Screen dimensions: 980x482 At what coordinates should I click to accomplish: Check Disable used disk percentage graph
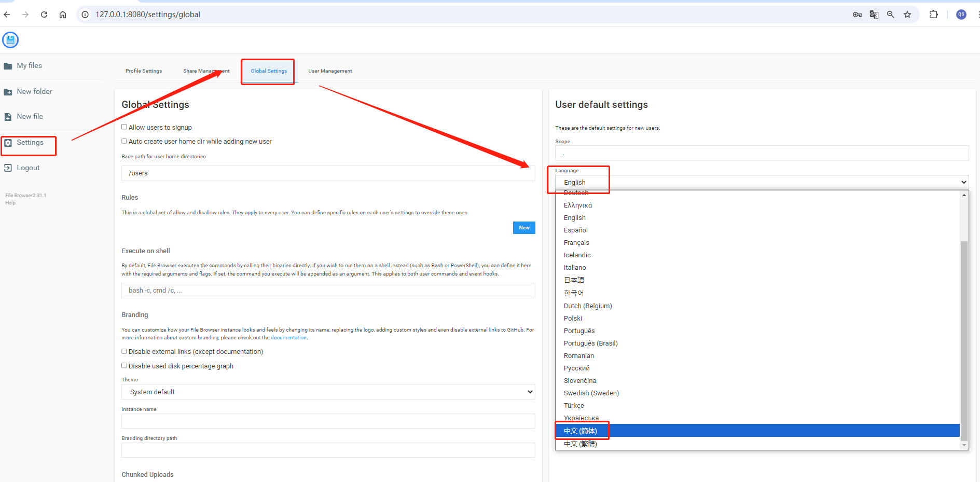pos(124,366)
